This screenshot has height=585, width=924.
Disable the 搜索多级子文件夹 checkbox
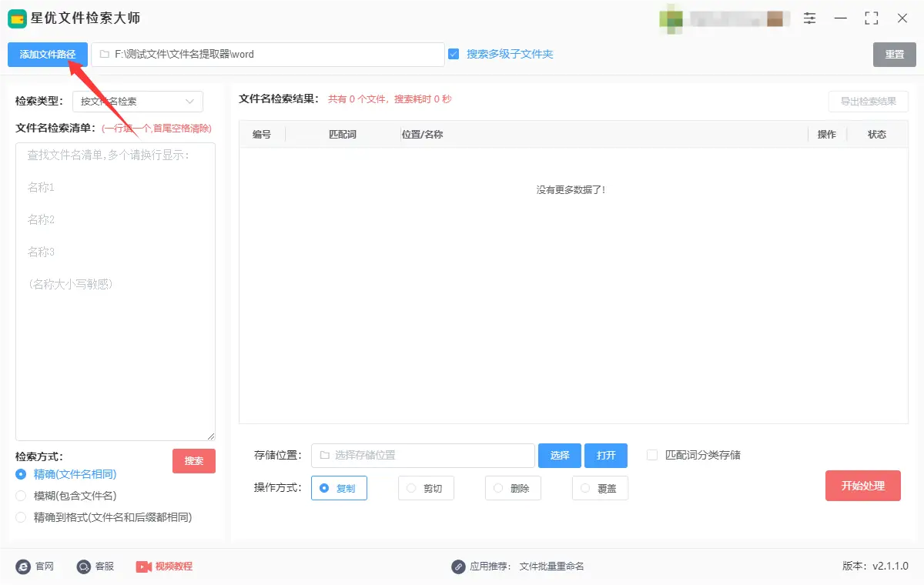(452, 55)
